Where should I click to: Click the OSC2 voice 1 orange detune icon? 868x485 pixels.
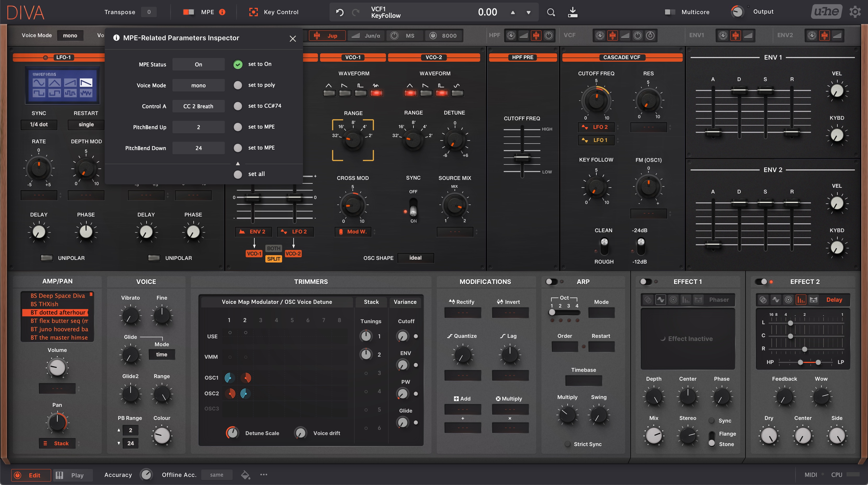231,393
